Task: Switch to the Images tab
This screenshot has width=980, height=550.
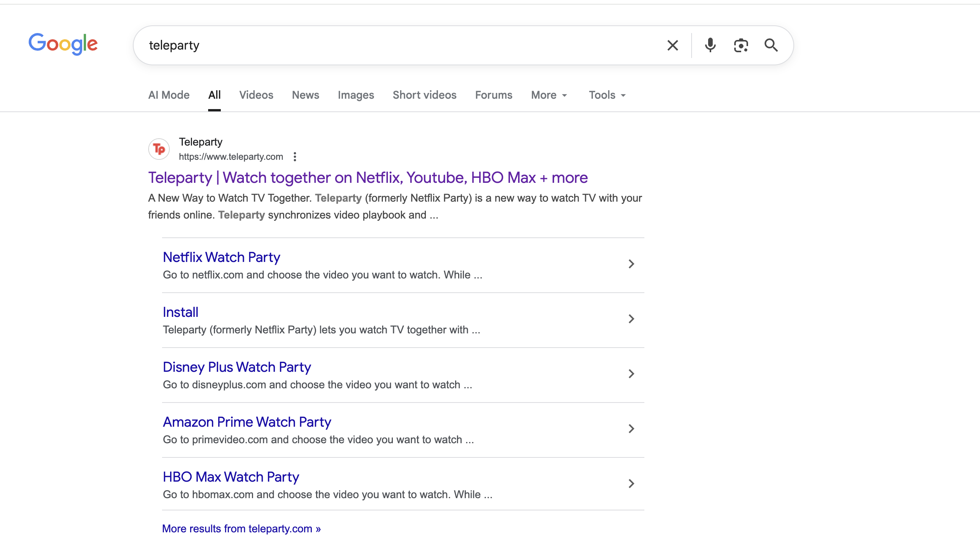Action: (x=356, y=95)
